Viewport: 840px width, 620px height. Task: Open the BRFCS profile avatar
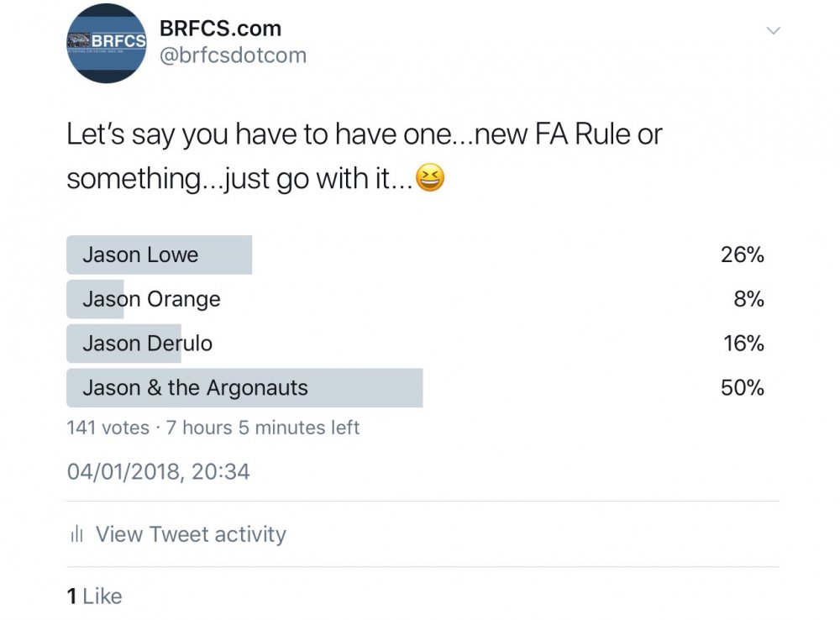(x=107, y=43)
